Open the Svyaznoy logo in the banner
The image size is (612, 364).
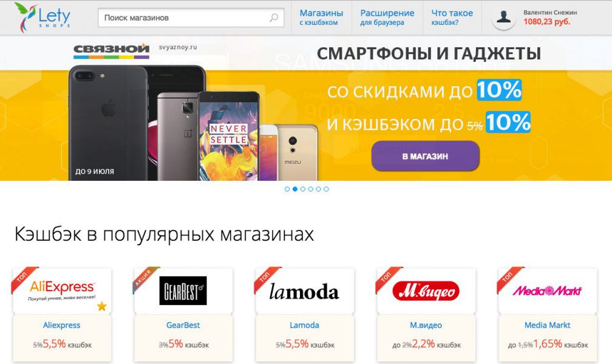112,51
